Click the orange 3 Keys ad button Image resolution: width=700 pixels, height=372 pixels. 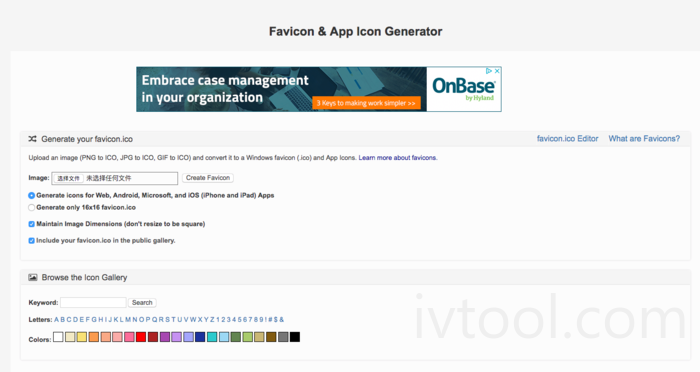click(x=366, y=103)
